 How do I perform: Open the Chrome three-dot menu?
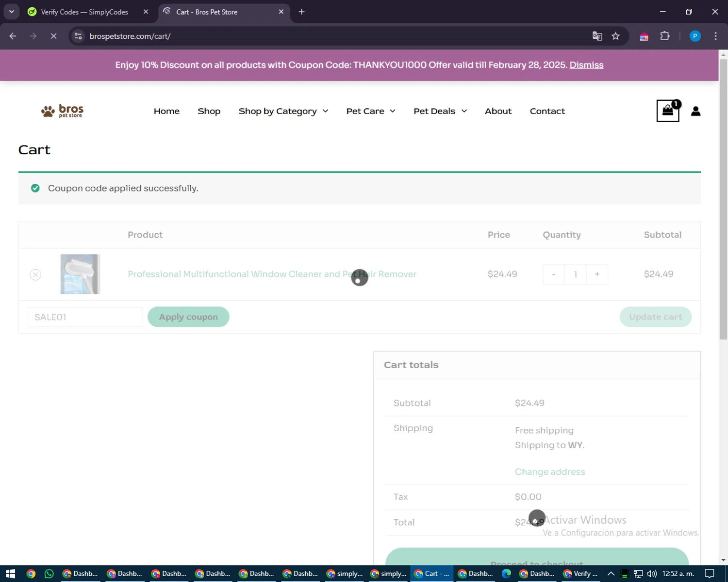click(715, 36)
